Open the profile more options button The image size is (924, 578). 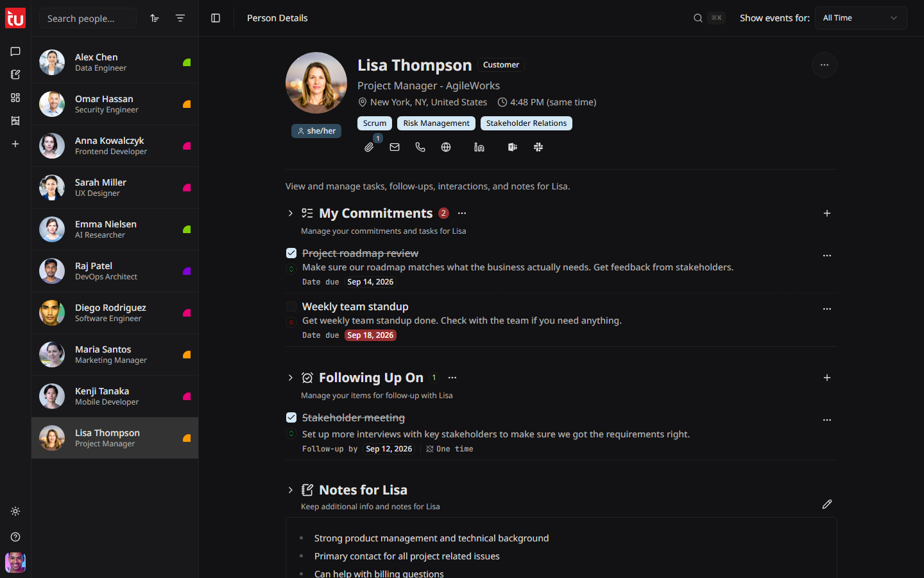[825, 65]
